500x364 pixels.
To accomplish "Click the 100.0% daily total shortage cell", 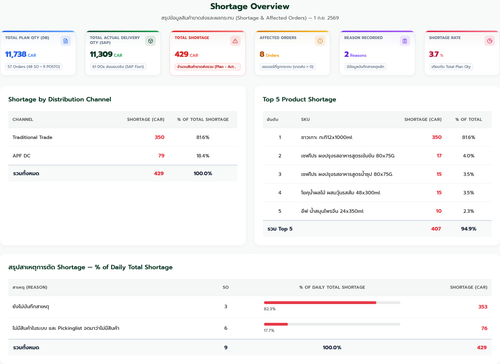I will 332,347.
